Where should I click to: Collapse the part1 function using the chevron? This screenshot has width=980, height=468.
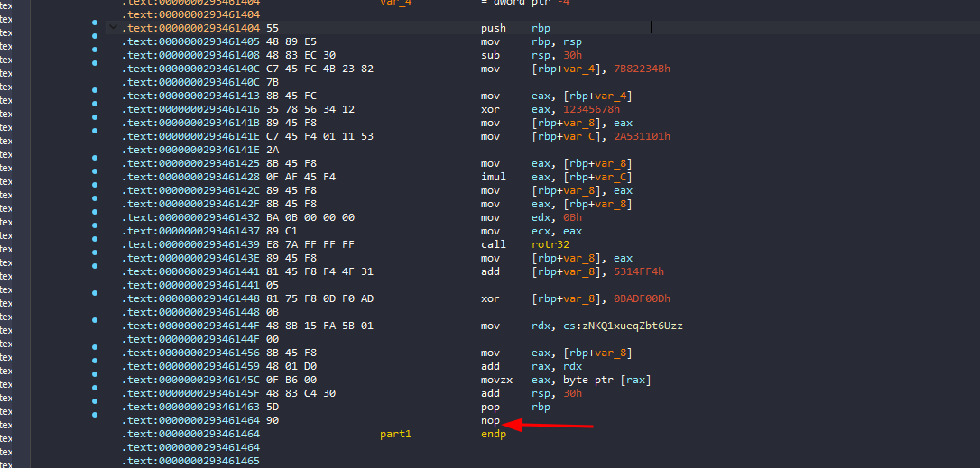pyautogui.click(x=113, y=29)
